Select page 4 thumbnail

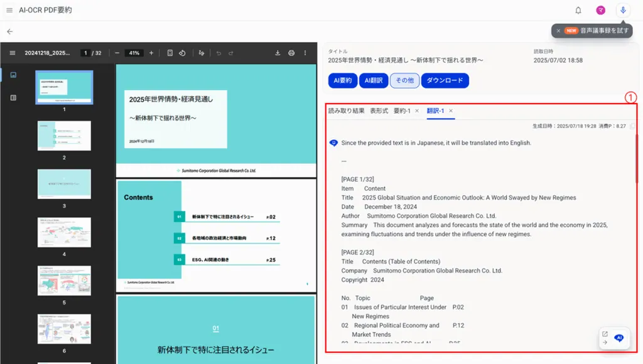click(65, 232)
